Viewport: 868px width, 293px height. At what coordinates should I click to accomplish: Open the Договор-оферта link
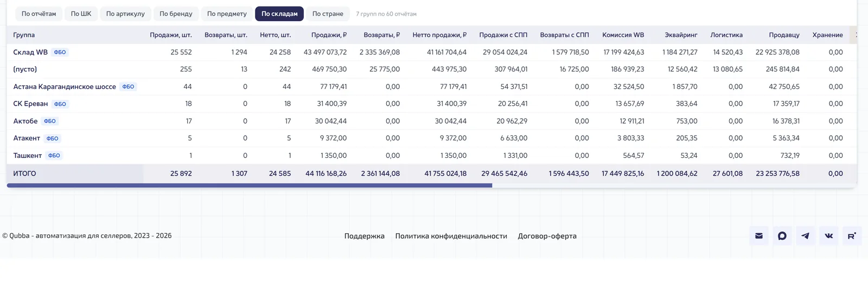pyautogui.click(x=547, y=236)
